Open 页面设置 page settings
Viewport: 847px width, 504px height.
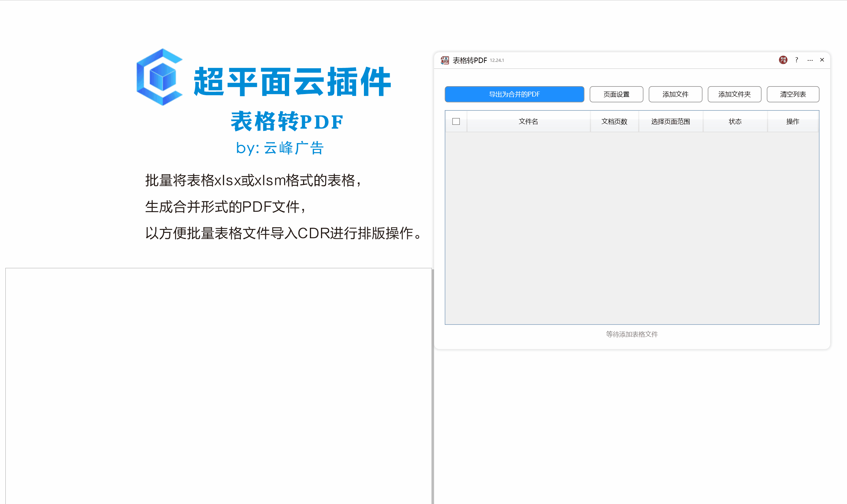click(616, 94)
